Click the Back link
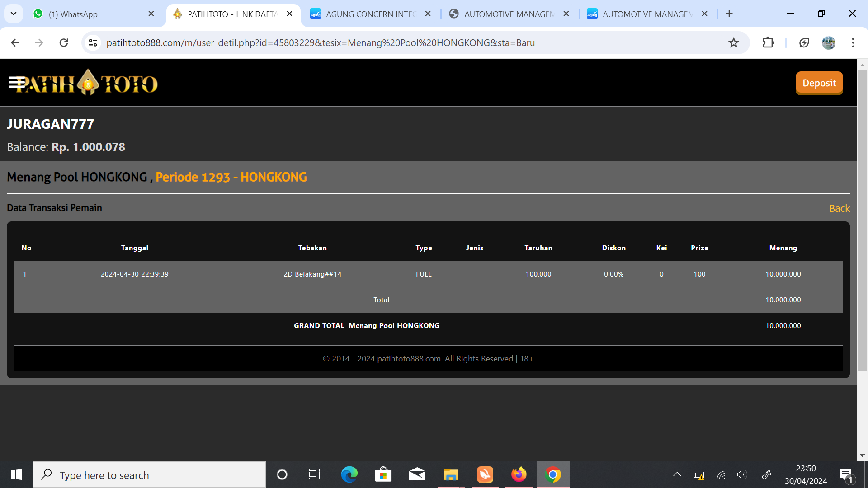Image resolution: width=868 pixels, height=488 pixels. click(839, 208)
